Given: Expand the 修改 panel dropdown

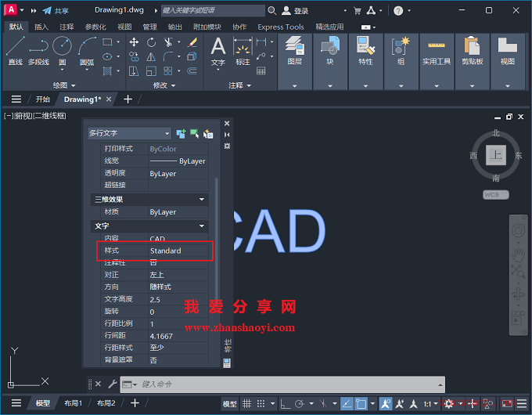Looking at the screenshot, I should (164, 85).
